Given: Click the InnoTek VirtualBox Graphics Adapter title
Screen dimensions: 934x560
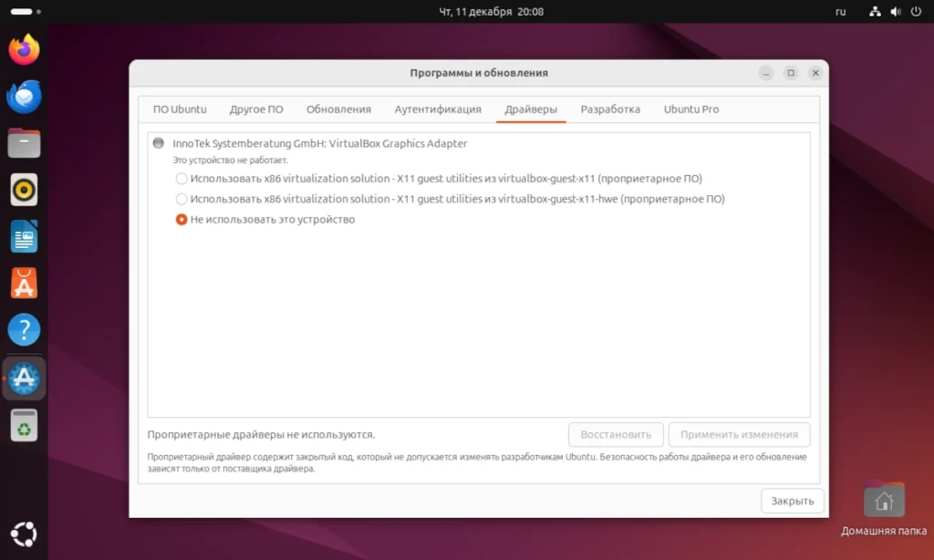Looking at the screenshot, I should click(x=320, y=143).
